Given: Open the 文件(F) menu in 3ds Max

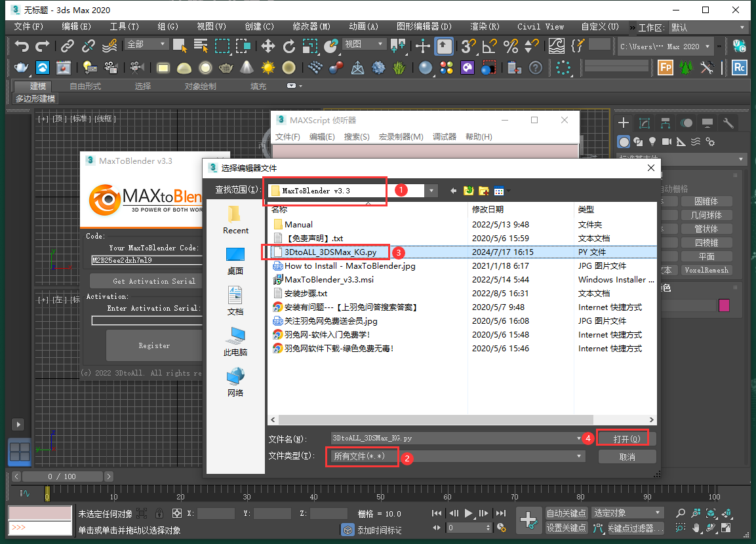Looking at the screenshot, I should click(28, 26).
